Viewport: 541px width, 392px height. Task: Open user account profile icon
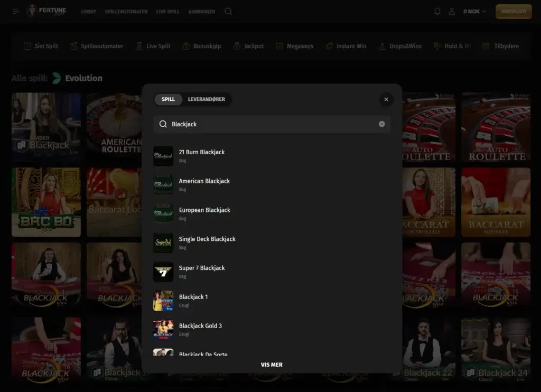[452, 12]
